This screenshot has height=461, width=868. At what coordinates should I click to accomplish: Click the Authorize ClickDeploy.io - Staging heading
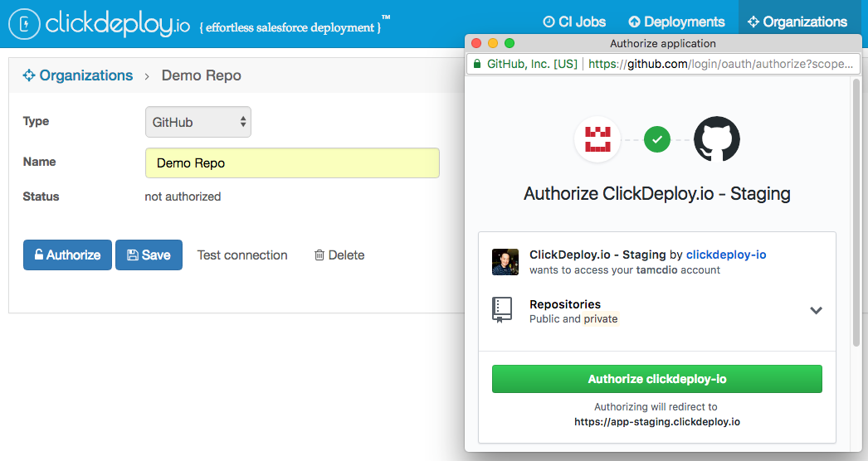coord(657,194)
